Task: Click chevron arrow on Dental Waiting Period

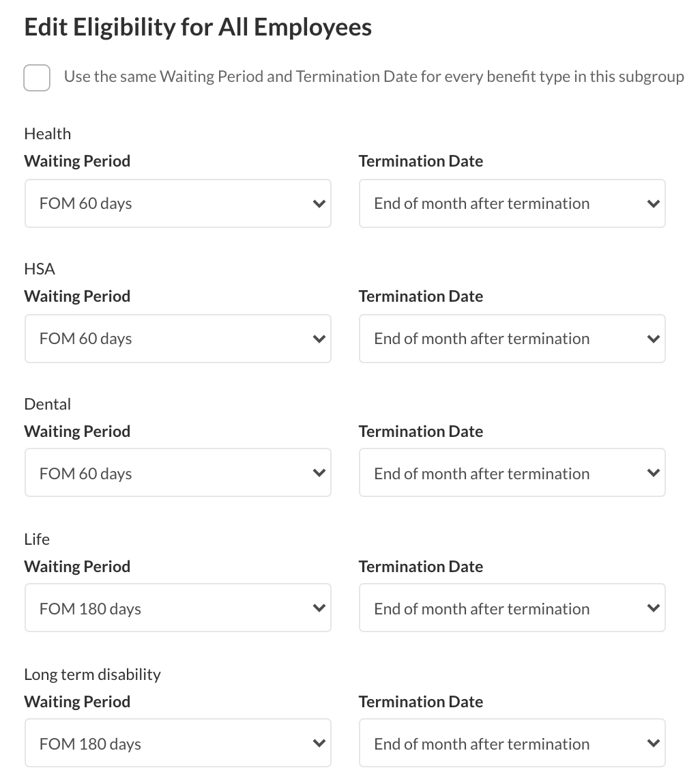Action: pos(319,472)
